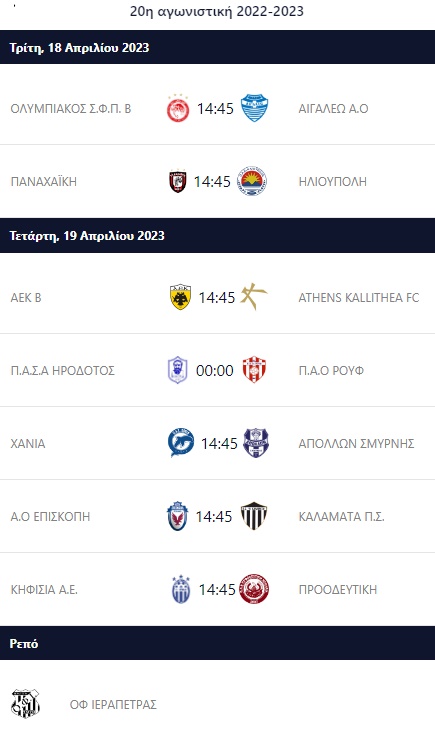Click the Kifisia blue starred crest

coord(181,589)
